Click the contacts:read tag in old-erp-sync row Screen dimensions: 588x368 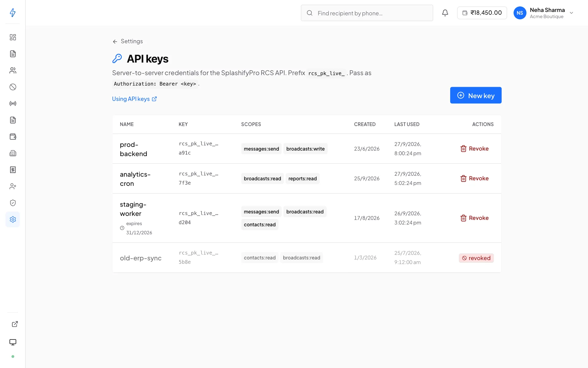tap(260, 258)
